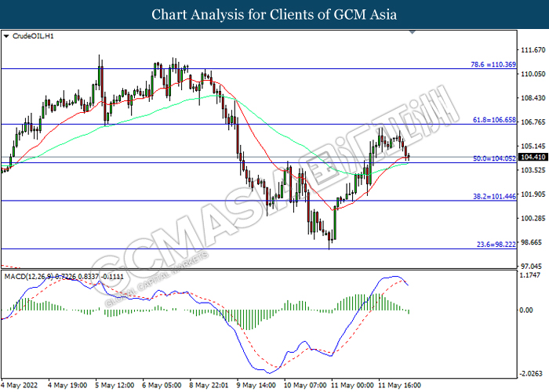Click the 105.145 price axis value
549x392 pixels.
click(x=533, y=146)
